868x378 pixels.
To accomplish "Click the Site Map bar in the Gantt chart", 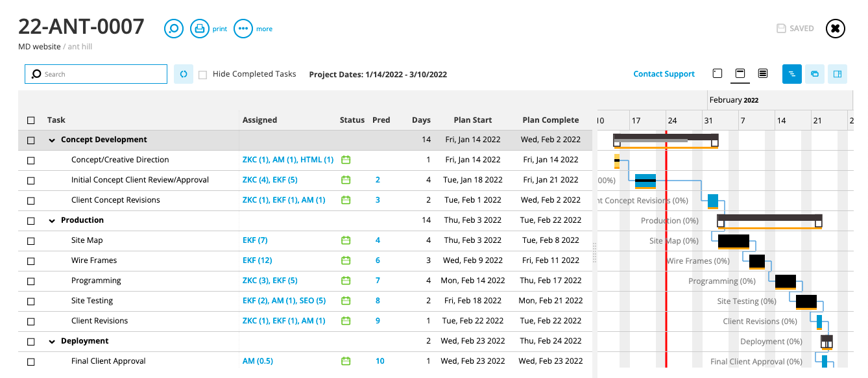I will tap(734, 241).
